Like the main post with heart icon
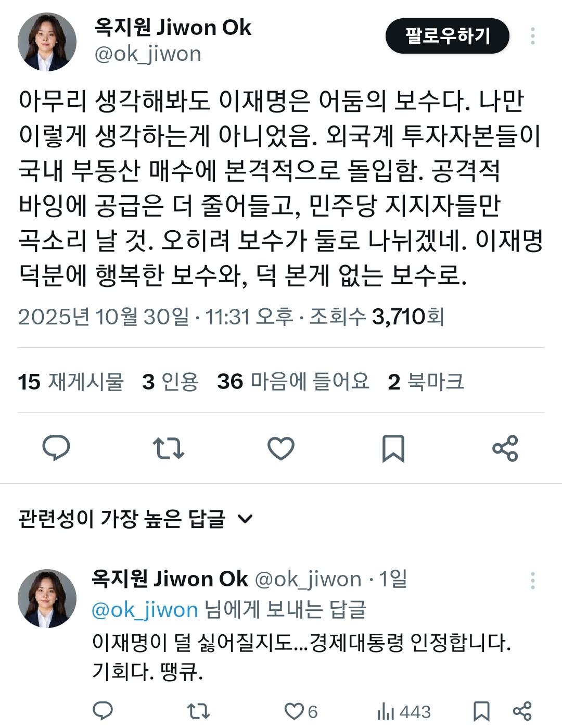This screenshot has width=562, height=728. point(281,448)
